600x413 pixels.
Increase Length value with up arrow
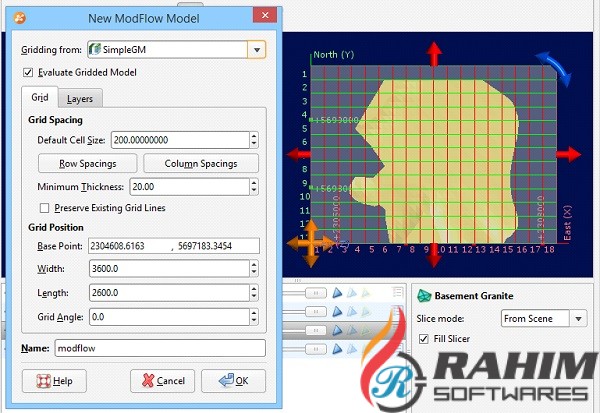pos(254,289)
